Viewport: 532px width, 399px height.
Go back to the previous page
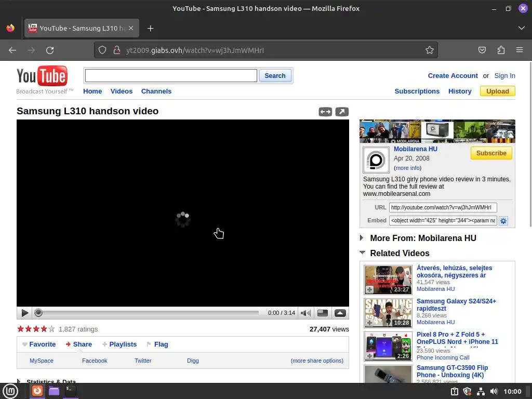[x=12, y=50]
